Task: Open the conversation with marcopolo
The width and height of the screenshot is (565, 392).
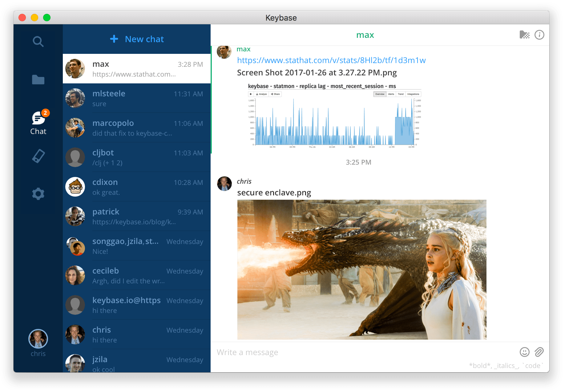Action: 137,128
